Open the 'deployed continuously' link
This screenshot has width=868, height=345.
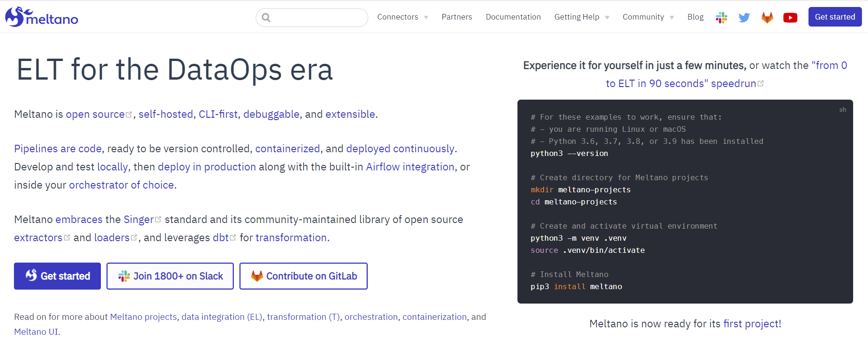point(400,149)
